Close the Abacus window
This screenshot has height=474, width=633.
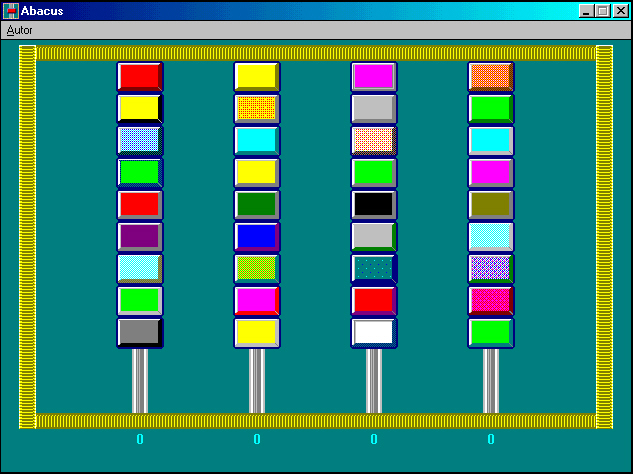620,11
